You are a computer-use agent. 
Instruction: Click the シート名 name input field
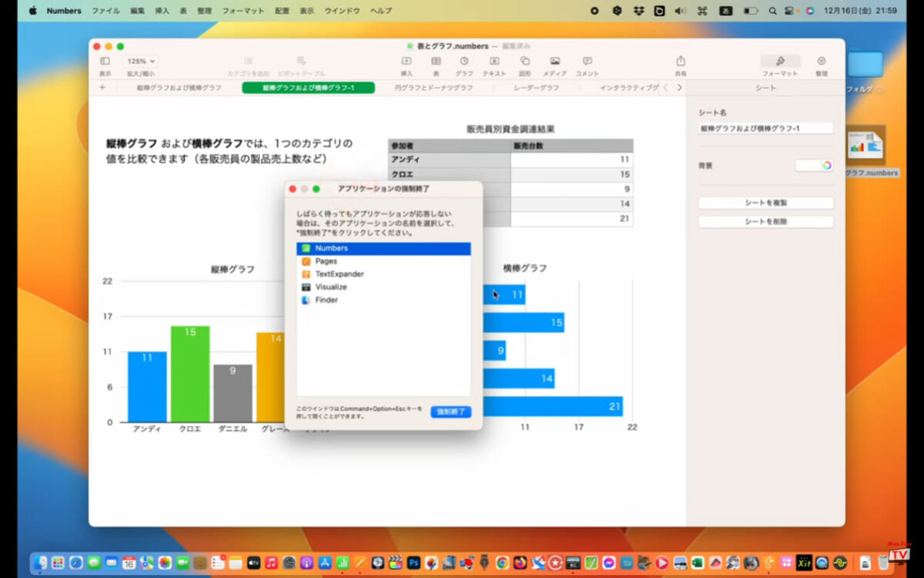(765, 128)
